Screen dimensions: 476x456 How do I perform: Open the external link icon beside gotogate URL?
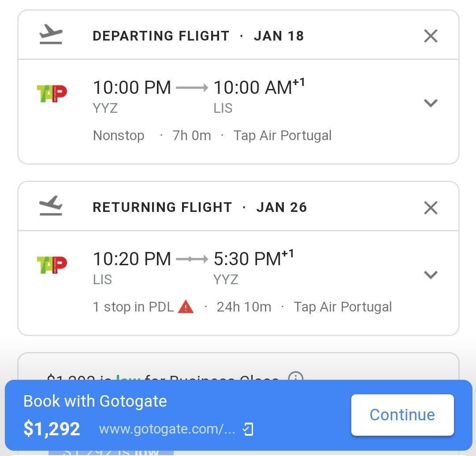249,429
